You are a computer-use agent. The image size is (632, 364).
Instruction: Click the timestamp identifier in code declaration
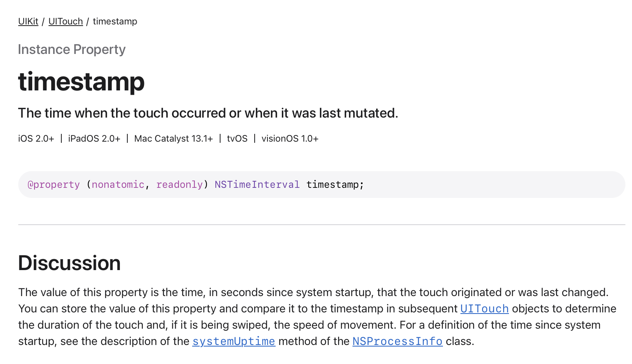tap(332, 184)
